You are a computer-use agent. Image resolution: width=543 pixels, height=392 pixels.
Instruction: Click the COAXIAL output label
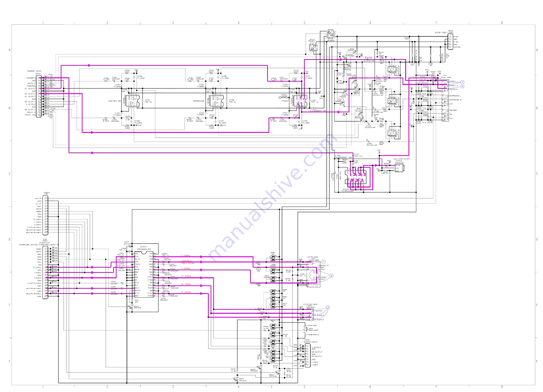453,89
